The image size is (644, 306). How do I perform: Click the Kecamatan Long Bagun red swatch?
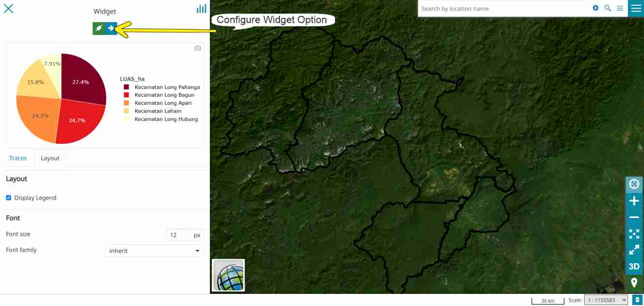pos(127,95)
